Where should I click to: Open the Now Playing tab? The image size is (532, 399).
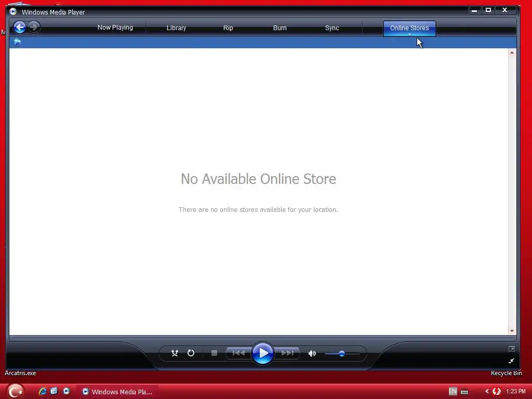[x=115, y=28]
